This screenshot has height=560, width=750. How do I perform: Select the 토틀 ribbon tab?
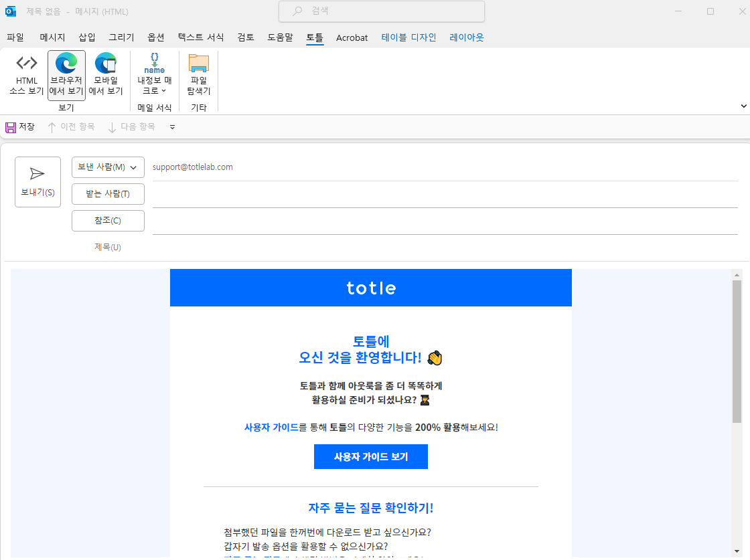point(315,37)
